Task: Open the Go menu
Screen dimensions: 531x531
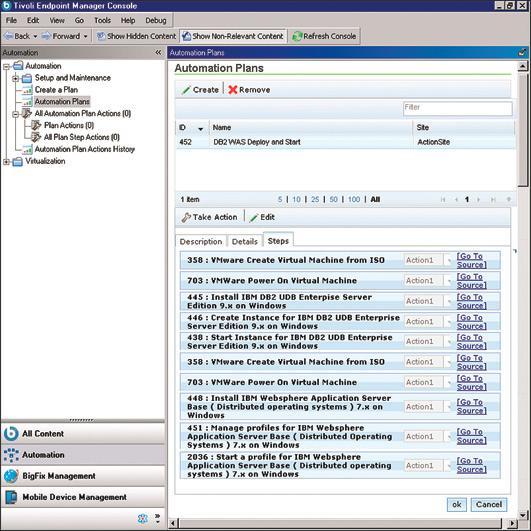Action: coord(79,20)
